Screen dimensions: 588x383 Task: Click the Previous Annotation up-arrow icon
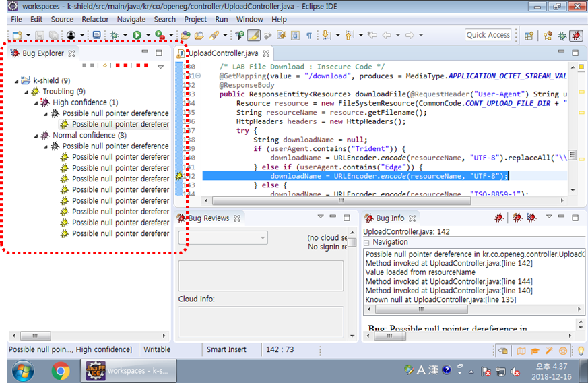pos(349,35)
